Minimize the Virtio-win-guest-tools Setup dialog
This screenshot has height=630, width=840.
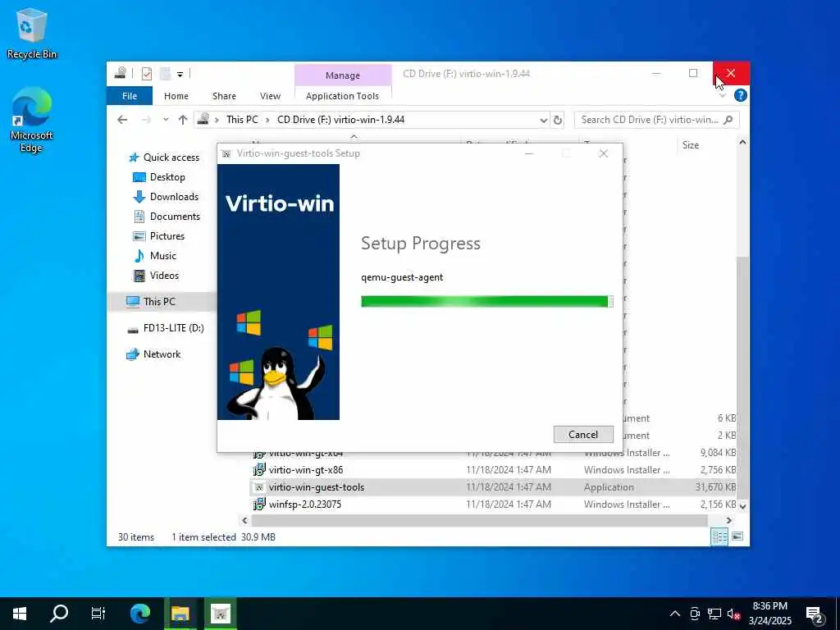click(x=529, y=153)
